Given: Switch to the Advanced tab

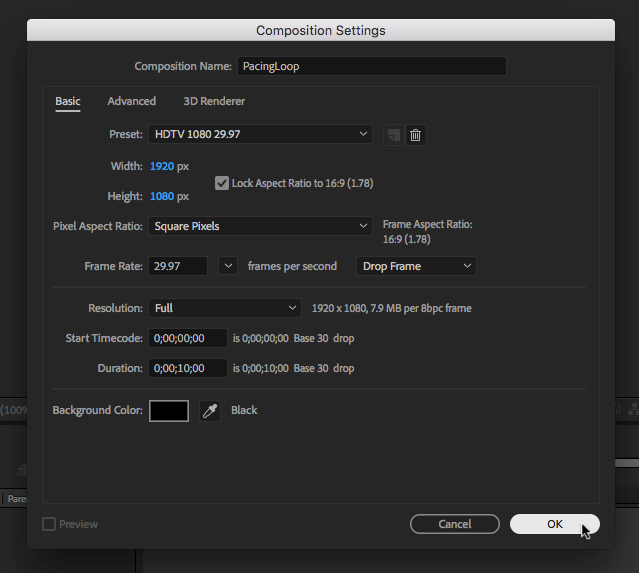Looking at the screenshot, I should (132, 101).
